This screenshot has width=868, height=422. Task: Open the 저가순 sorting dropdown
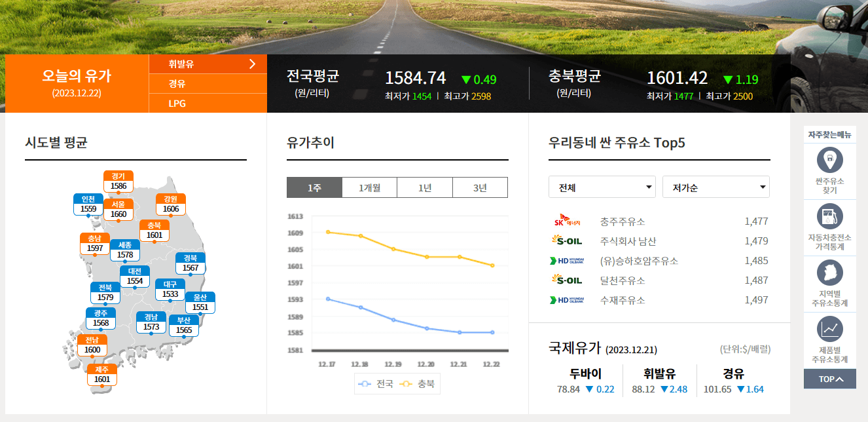pyautogui.click(x=715, y=187)
